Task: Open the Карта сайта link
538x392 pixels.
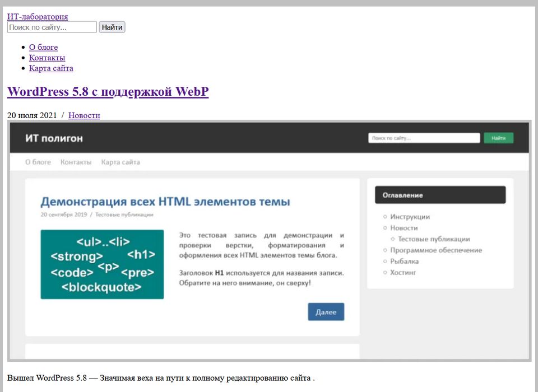Action: point(51,68)
